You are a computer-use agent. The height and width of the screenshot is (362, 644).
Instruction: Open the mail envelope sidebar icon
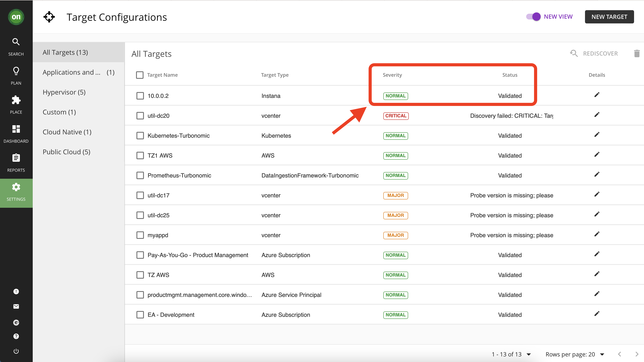click(16, 306)
